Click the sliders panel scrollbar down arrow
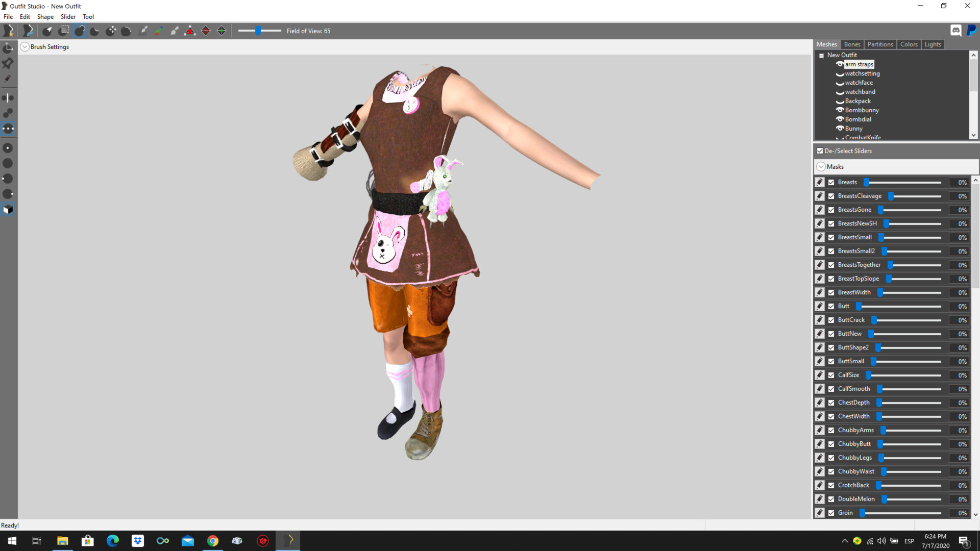 pyautogui.click(x=975, y=515)
